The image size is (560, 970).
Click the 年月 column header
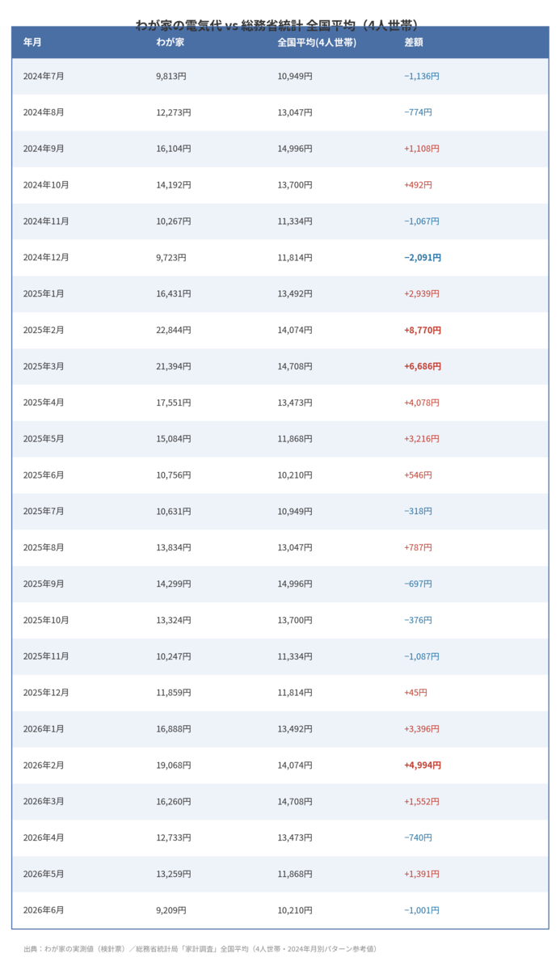[32, 42]
